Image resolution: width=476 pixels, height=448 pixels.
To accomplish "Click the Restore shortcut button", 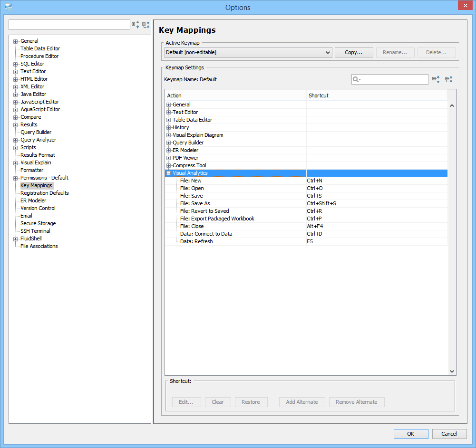I will coord(251,402).
